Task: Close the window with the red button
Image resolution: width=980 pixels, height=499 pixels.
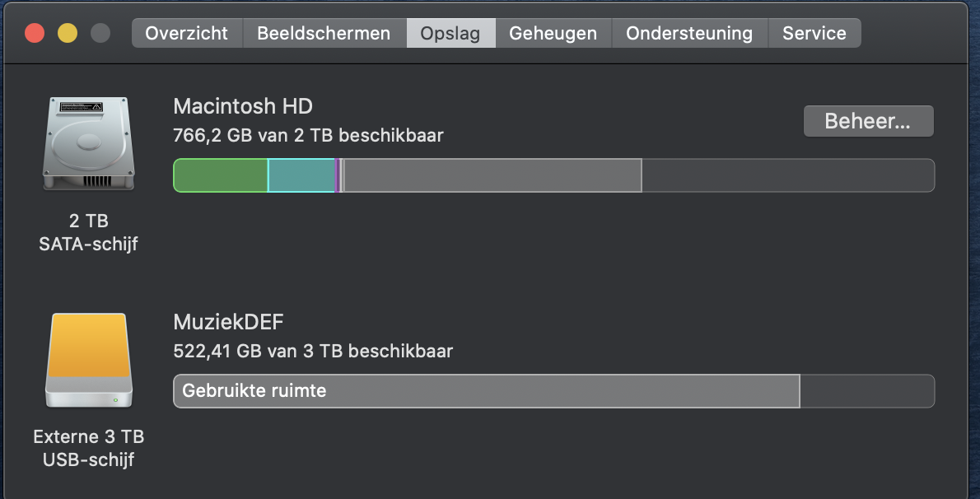Action: [35, 34]
